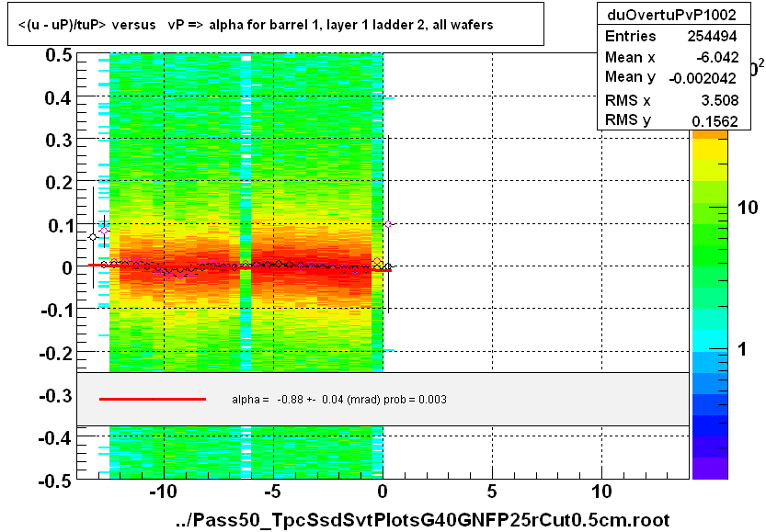The image size is (766, 532).
Task: Click the color scale label 1
Action: coord(742,349)
